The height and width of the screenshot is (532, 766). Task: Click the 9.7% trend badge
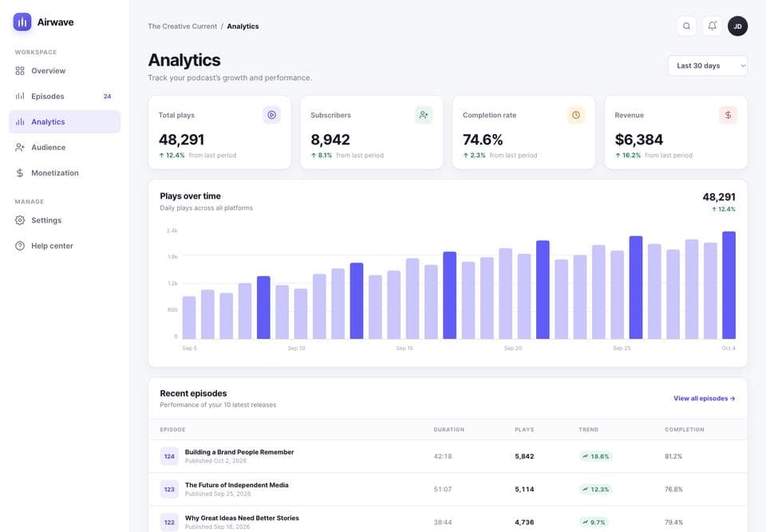(594, 522)
